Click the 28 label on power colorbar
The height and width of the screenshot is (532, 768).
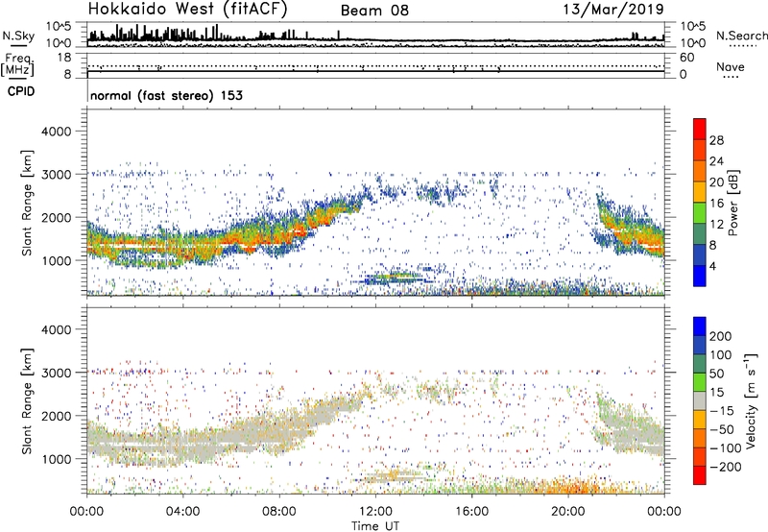pos(716,140)
